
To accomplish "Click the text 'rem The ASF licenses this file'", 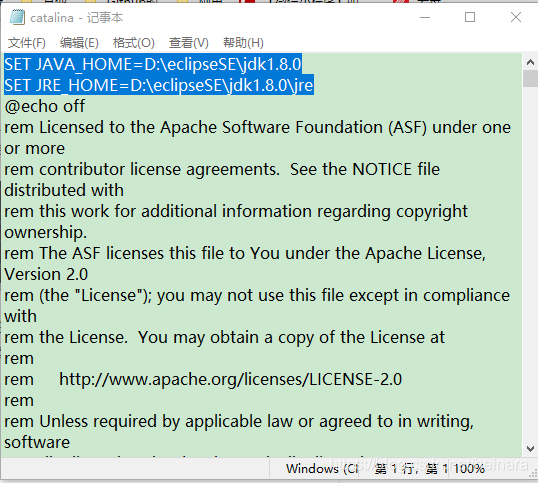I will point(114,254).
